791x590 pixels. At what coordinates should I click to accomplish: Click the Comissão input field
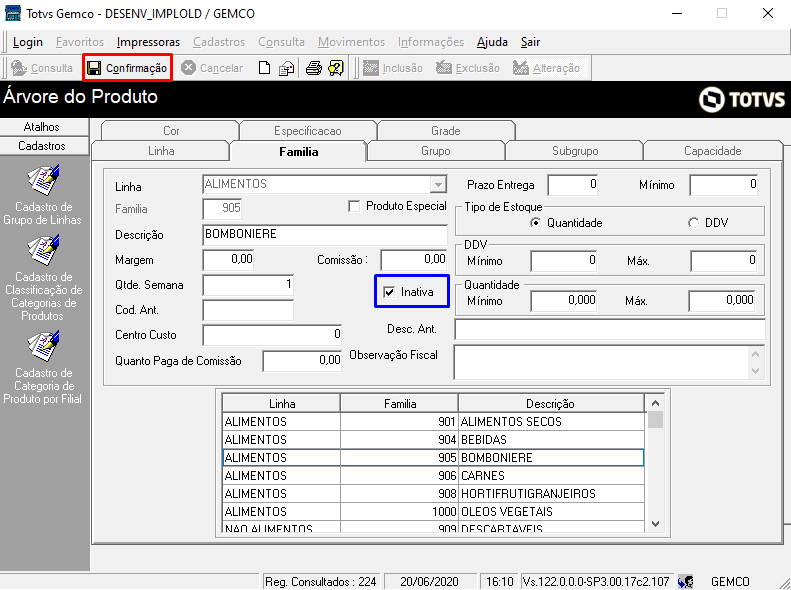pyautogui.click(x=414, y=260)
